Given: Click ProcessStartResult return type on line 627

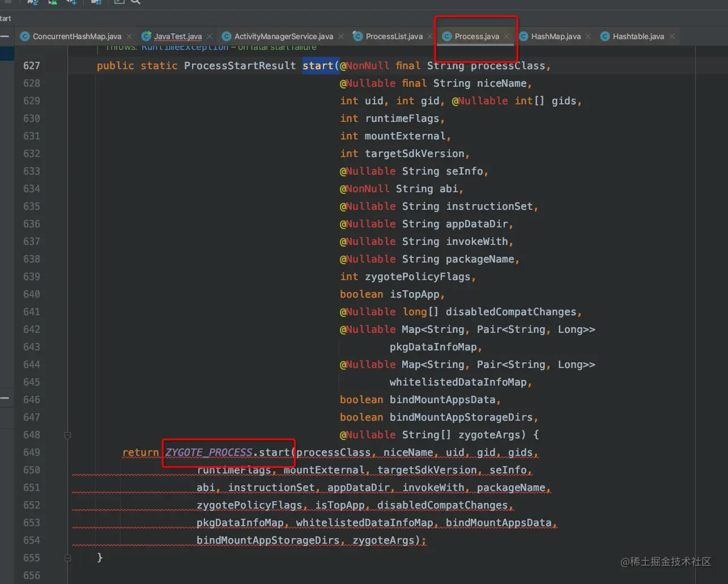Looking at the screenshot, I should coord(240,66).
